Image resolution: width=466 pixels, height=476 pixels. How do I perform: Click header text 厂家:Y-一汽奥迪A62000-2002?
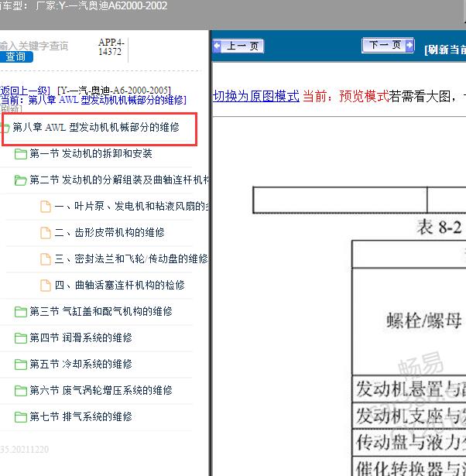101,6
